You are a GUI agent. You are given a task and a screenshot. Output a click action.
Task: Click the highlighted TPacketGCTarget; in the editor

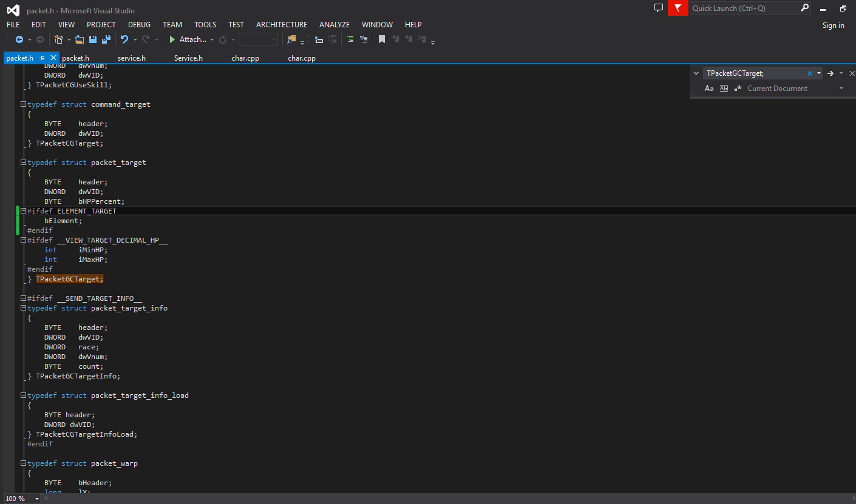coord(70,279)
